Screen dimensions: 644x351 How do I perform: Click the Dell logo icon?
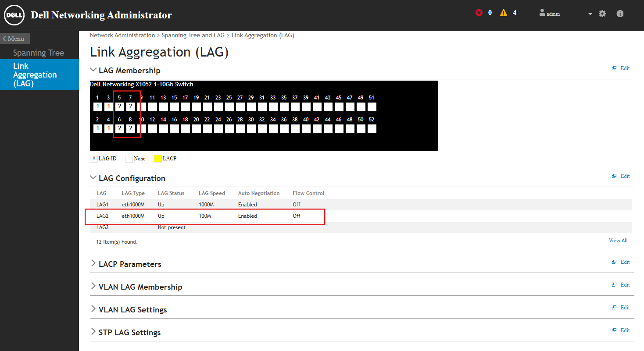pos(14,15)
